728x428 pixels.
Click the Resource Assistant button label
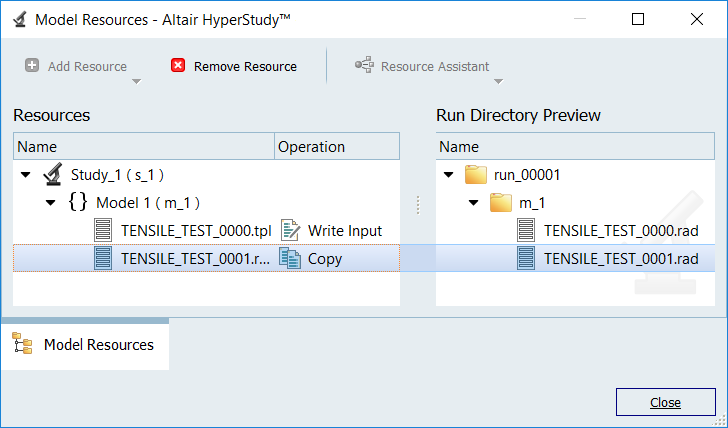click(435, 66)
